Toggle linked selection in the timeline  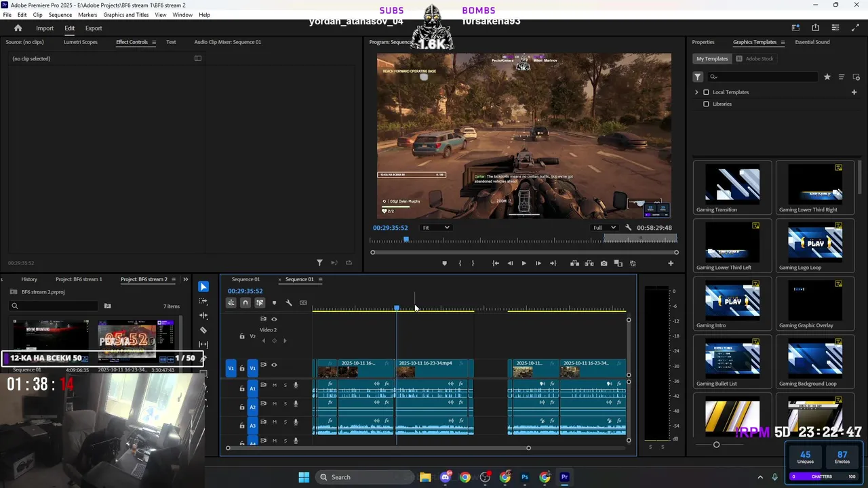coord(260,303)
